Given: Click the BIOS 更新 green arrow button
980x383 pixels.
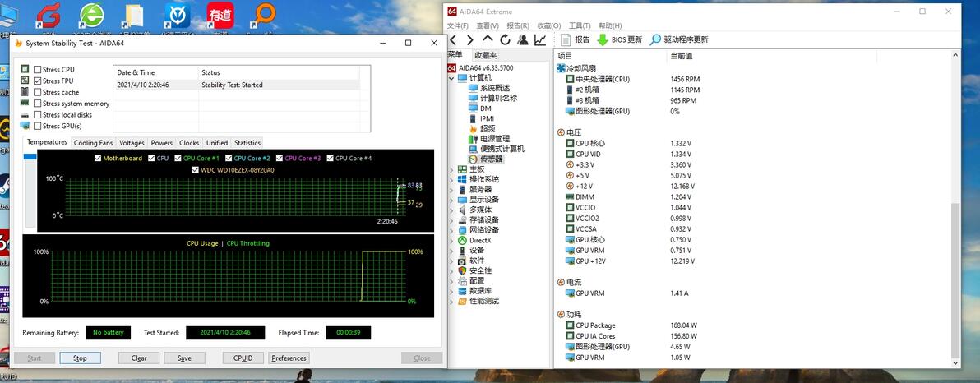Looking at the screenshot, I should coord(619,40).
